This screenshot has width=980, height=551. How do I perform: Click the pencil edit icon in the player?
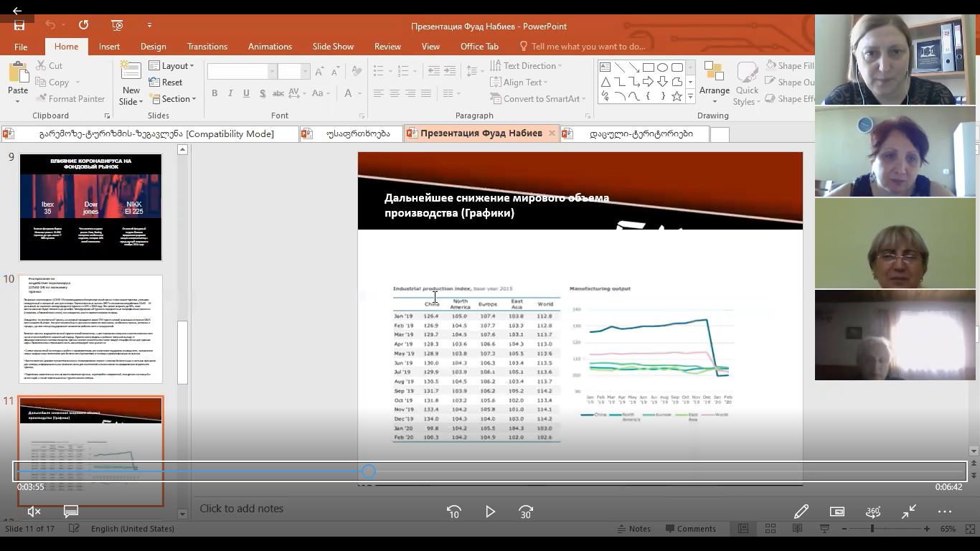[x=801, y=512]
